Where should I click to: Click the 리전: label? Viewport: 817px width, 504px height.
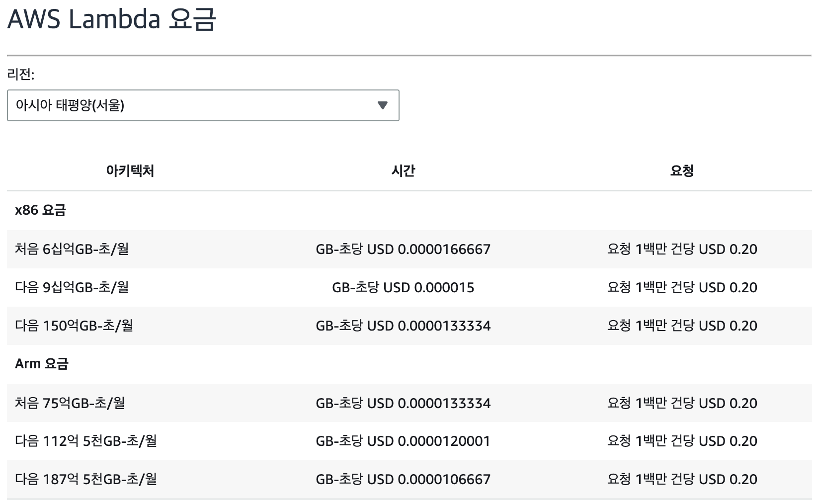21,75
